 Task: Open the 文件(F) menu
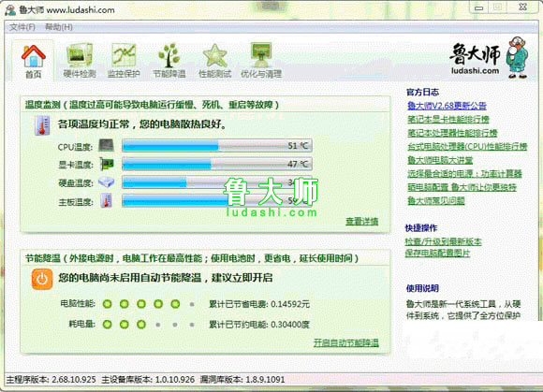coord(22,27)
